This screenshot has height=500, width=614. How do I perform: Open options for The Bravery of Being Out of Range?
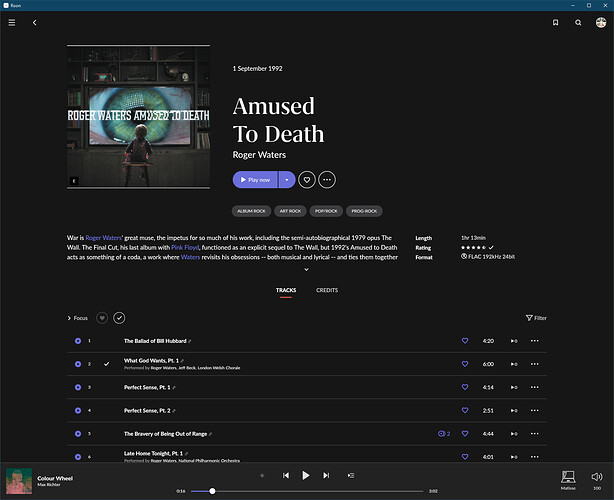(x=535, y=433)
